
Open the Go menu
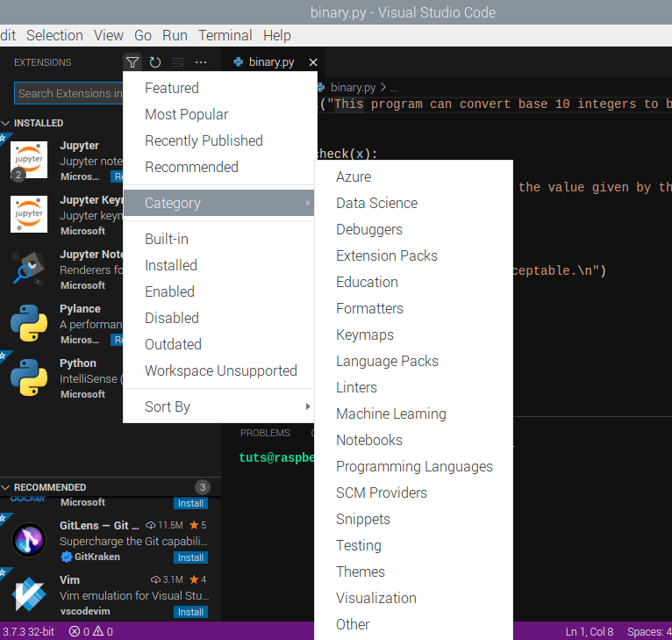coord(143,35)
